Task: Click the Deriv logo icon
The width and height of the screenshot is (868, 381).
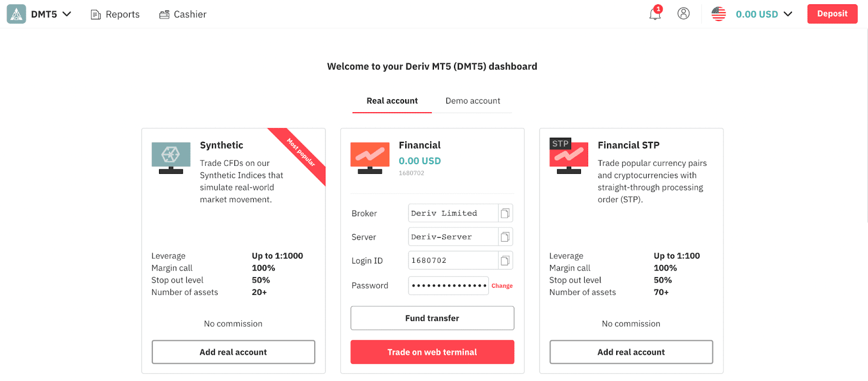Action: click(x=16, y=14)
